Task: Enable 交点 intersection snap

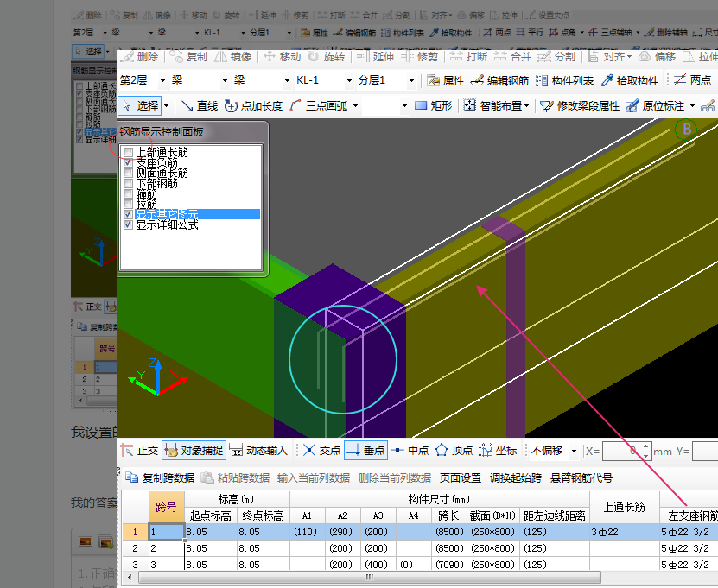Action: 322,451
